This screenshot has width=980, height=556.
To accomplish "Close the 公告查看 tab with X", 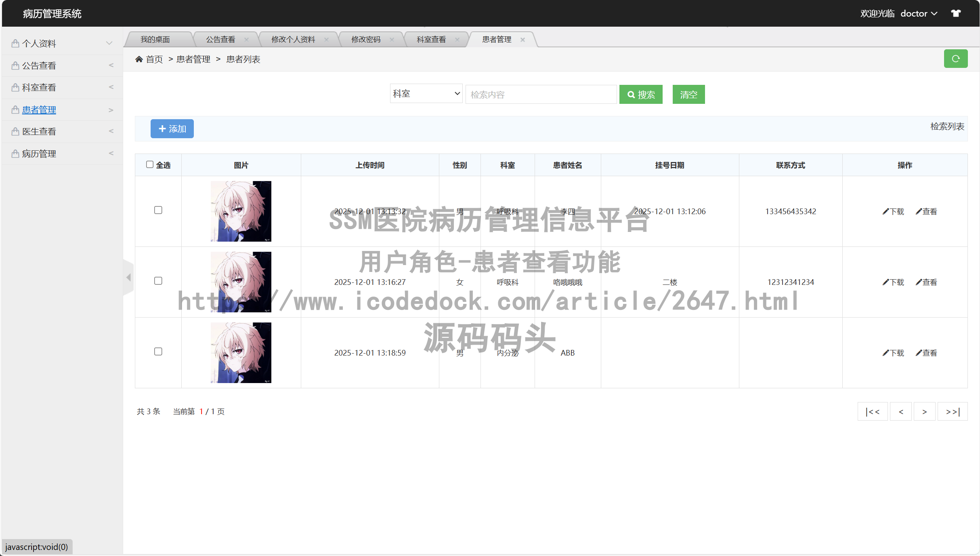I will [246, 40].
